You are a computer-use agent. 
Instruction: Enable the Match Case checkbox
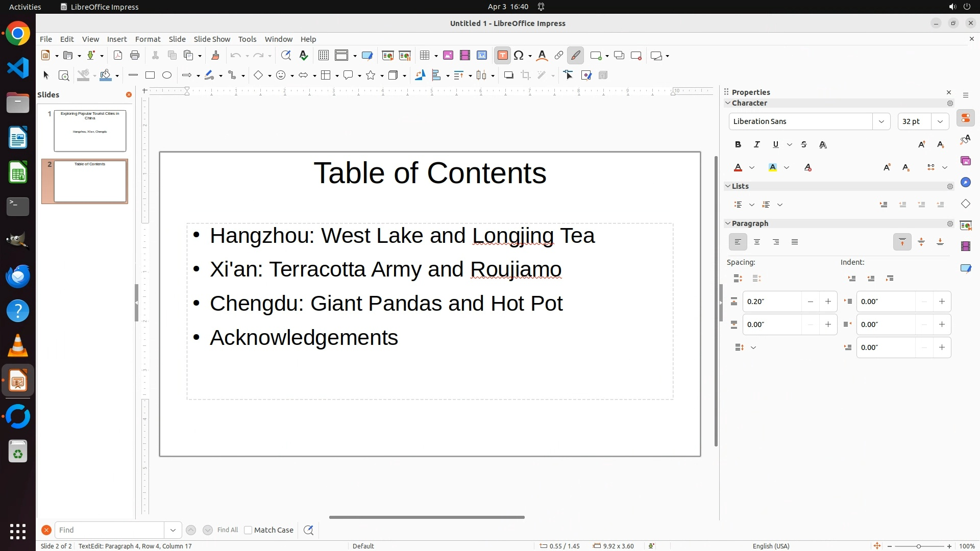tap(248, 530)
